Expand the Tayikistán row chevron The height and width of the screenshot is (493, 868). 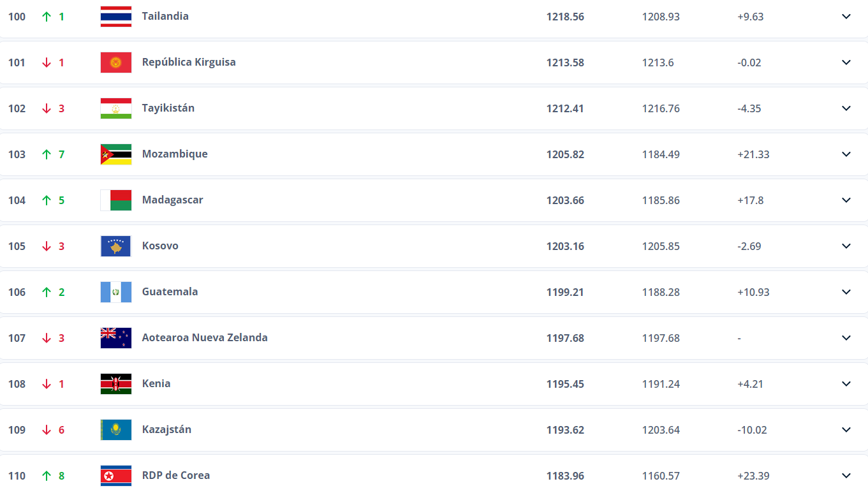pos(846,108)
